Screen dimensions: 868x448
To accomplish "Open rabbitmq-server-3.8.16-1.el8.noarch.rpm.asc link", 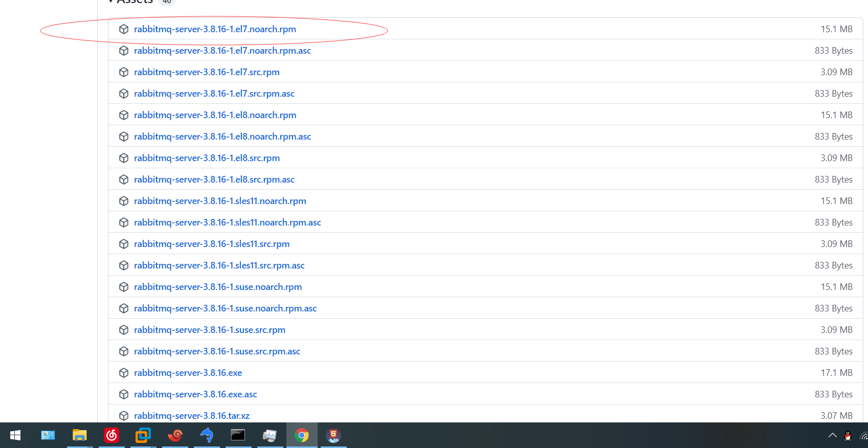I will [222, 137].
